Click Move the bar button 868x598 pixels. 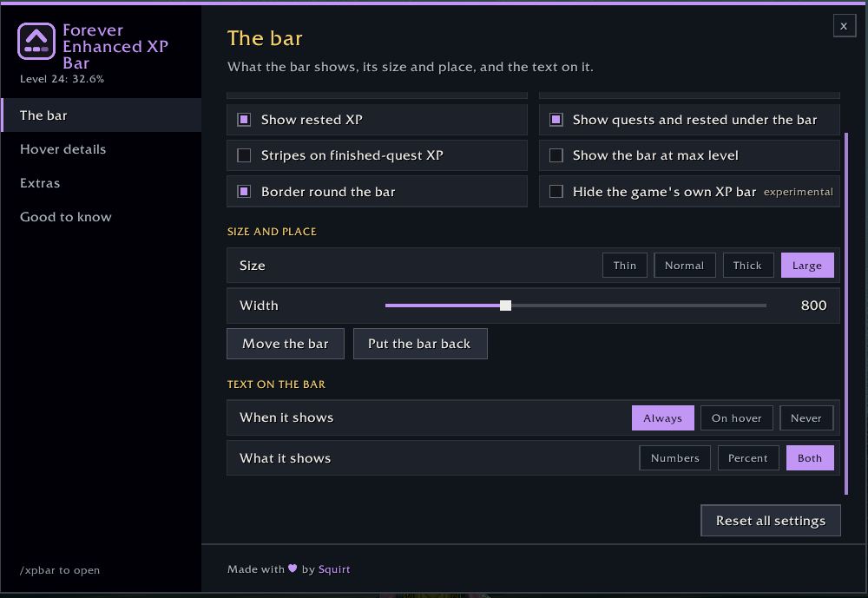[x=285, y=344]
